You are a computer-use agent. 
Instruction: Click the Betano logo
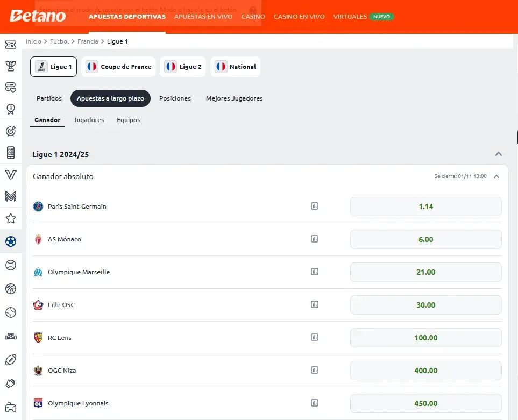pyautogui.click(x=38, y=16)
